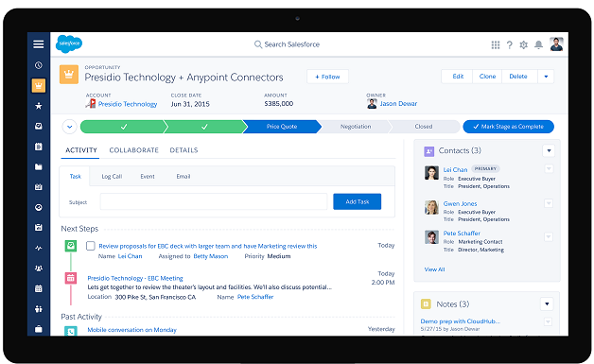Select the Log Call tab
Screen dimensions: 594x364
(112, 177)
